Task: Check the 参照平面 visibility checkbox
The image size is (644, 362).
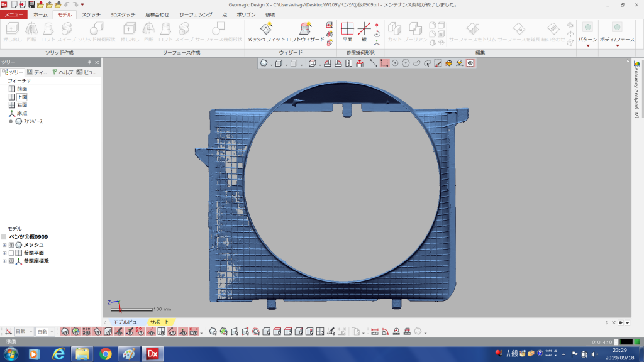Action: tap(11, 253)
